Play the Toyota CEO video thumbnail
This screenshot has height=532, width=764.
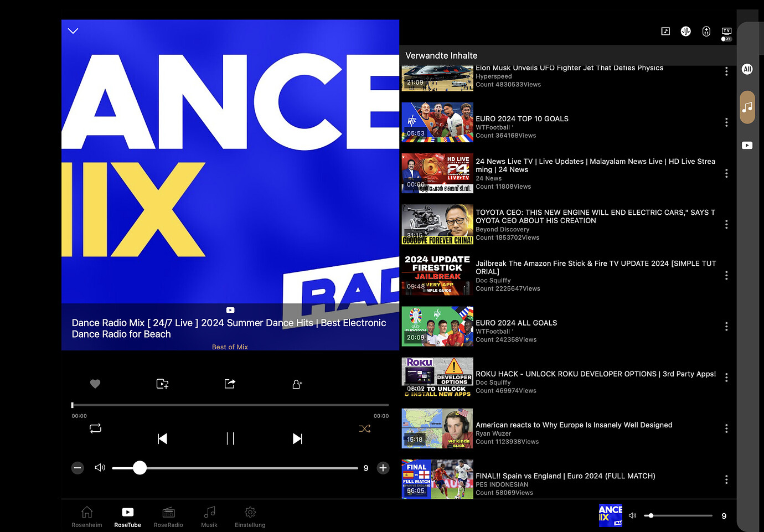tap(437, 224)
